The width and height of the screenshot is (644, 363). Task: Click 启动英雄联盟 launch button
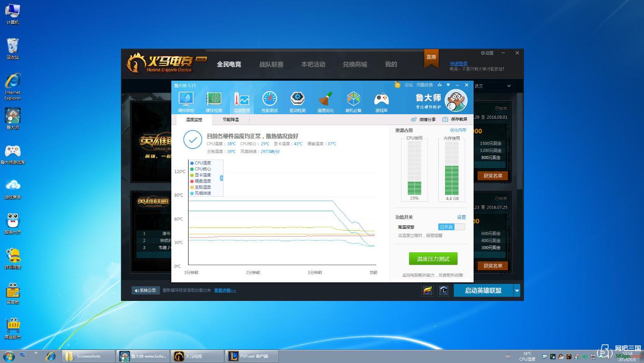click(x=483, y=291)
